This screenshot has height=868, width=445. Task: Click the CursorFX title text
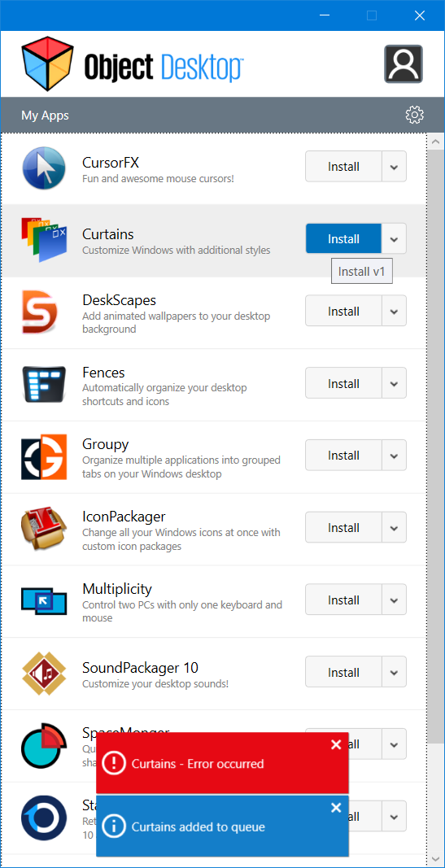(x=111, y=163)
